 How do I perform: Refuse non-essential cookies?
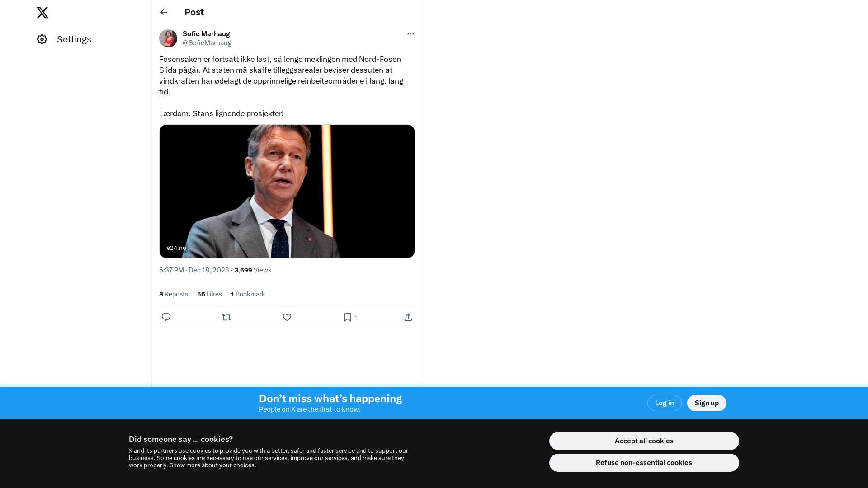coord(644,463)
